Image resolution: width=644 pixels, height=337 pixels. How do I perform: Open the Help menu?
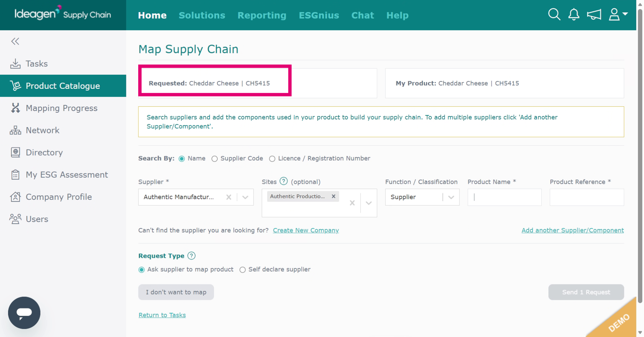[x=397, y=15]
